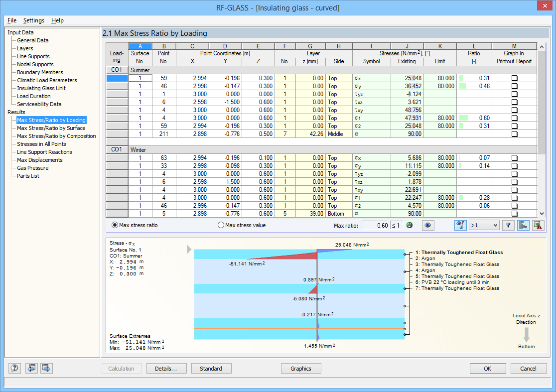Click the Input Data tree root
556x392 pixels.
(x=20, y=32)
